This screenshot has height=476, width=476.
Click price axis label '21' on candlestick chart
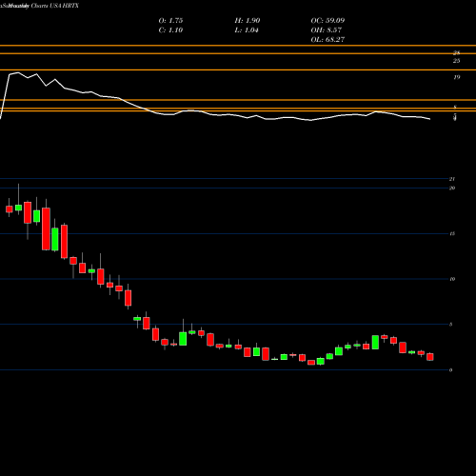tap(452, 179)
